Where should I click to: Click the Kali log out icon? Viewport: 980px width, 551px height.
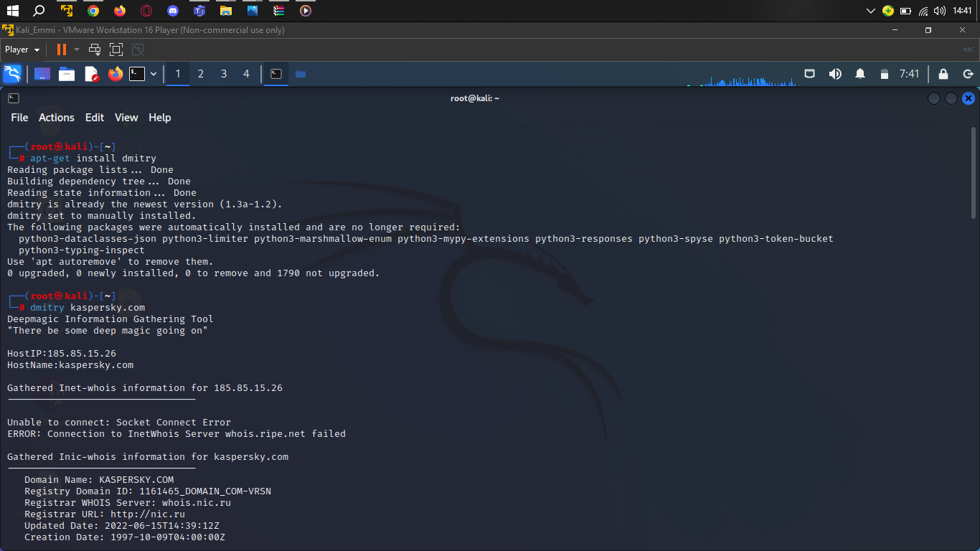968,74
